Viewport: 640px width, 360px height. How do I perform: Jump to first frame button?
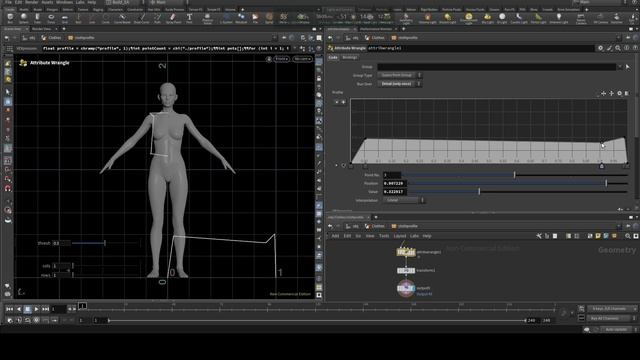(x=9, y=309)
